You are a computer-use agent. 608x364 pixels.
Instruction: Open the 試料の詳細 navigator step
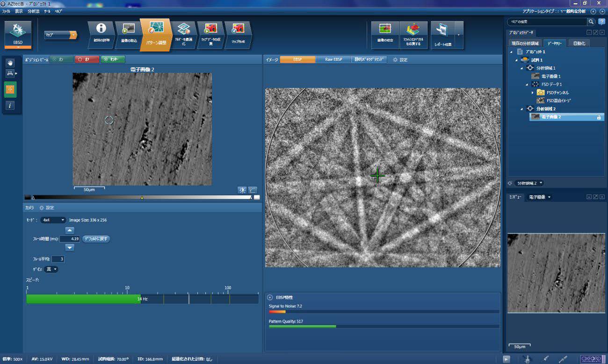click(x=101, y=34)
